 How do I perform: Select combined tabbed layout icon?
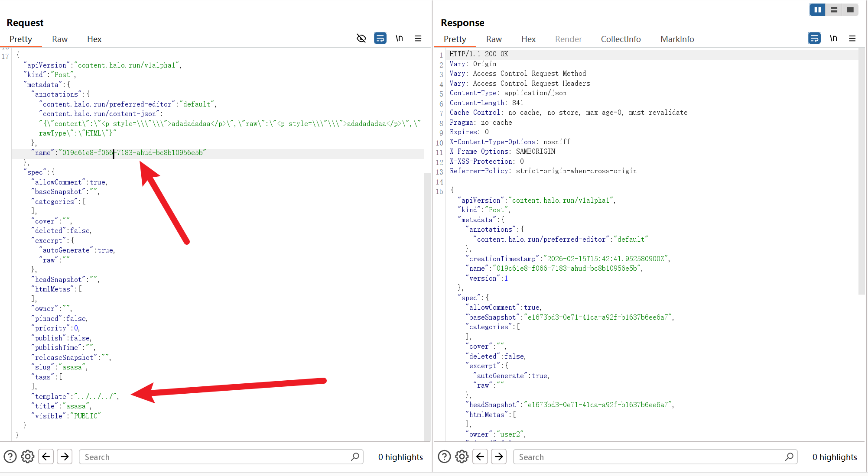[x=850, y=10]
